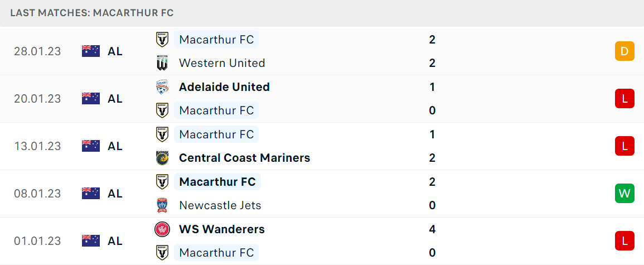Click the Adelaide United club crest

[162, 87]
